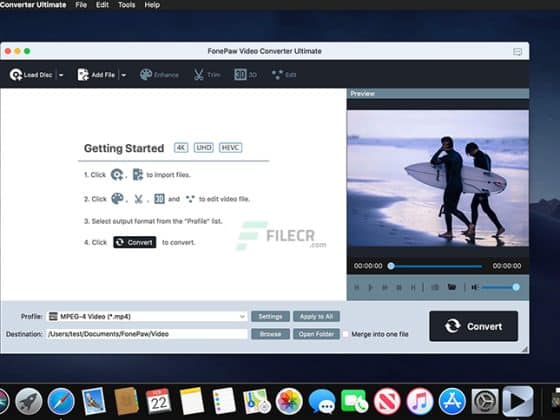The image size is (560, 420).
Task: Click the load disc icon in step 1
Action: pos(117,175)
